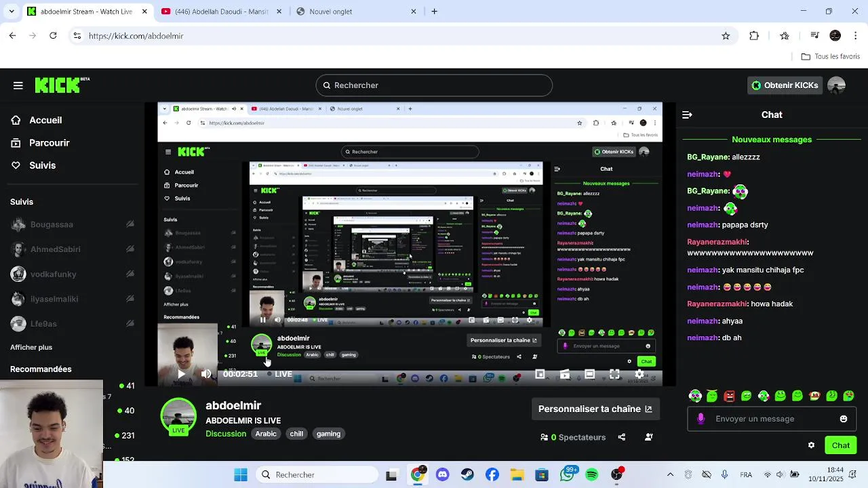The height and width of the screenshot is (488, 868).
Task: Send message with green Chat button
Action: tap(841, 445)
